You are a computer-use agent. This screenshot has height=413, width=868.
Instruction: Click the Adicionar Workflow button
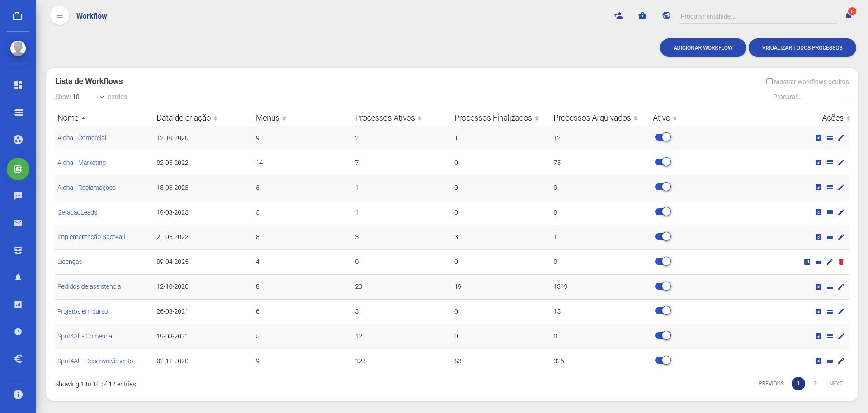click(x=703, y=48)
